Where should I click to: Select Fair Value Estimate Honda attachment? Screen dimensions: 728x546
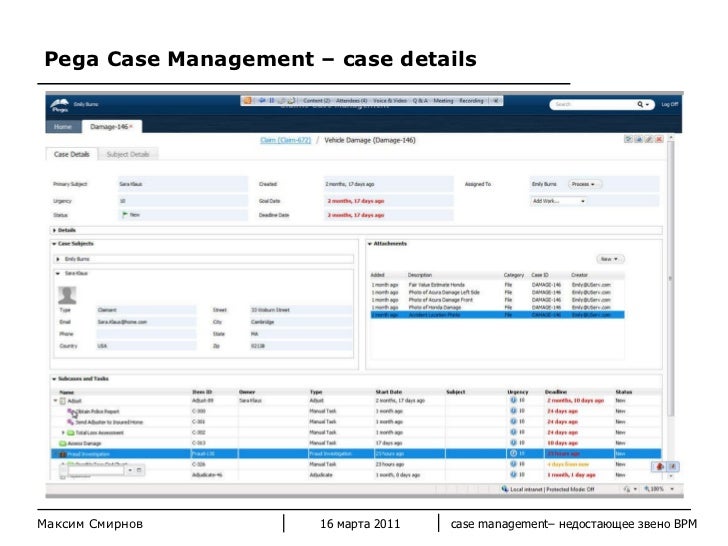tap(497, 285)
